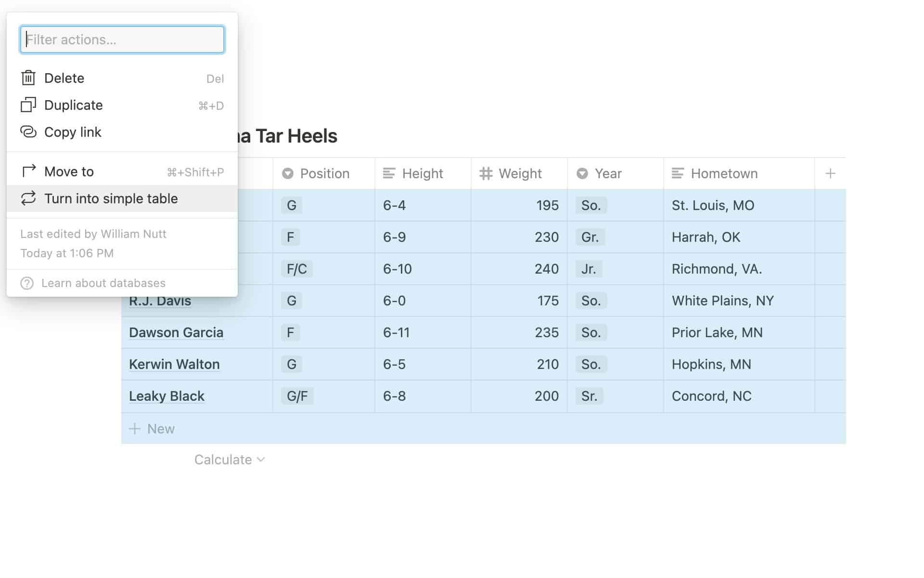Click the Weight number hash icon

point(486,173)
